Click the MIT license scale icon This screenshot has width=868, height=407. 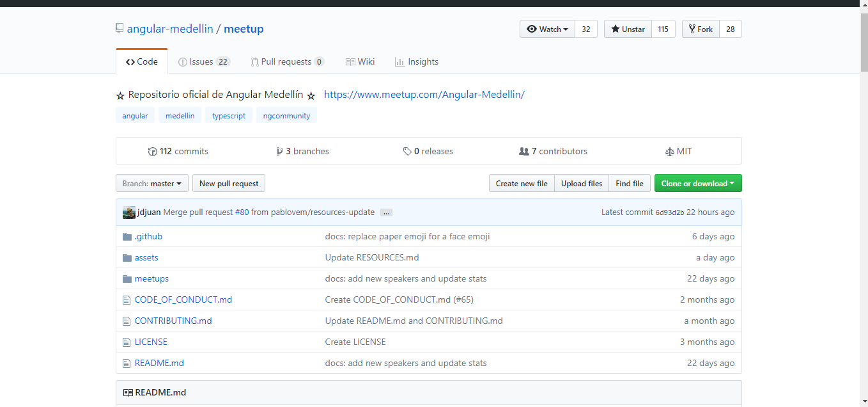click(x=670, y=152)
